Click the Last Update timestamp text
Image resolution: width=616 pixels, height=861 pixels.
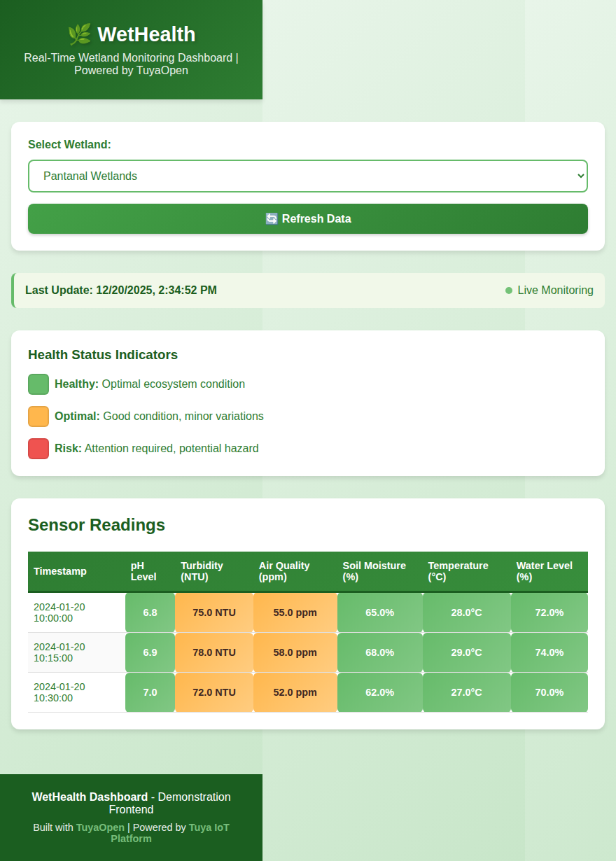pyautogui.click(x=121, y=290)
